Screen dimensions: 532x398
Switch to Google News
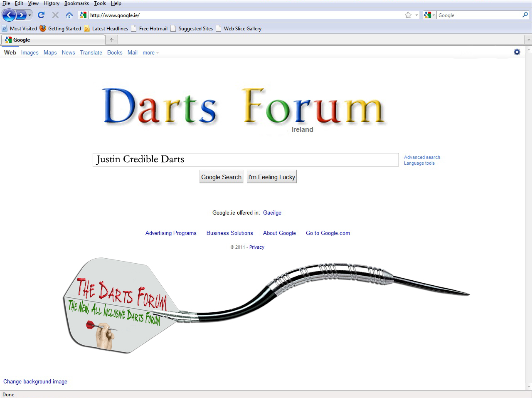[68, 53]
